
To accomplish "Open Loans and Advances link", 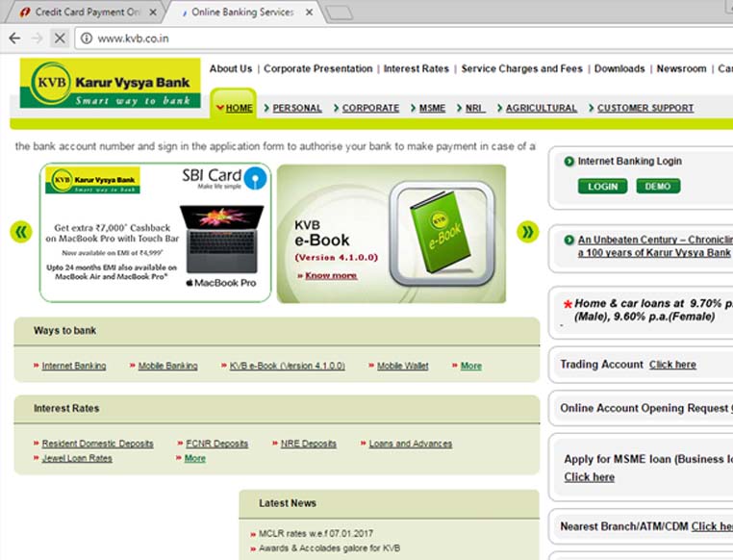I will tap(411, 444).
